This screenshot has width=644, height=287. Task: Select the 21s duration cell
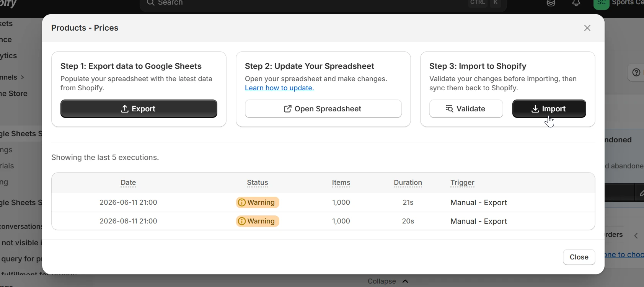pyautogui.click(x=408, y=202)
